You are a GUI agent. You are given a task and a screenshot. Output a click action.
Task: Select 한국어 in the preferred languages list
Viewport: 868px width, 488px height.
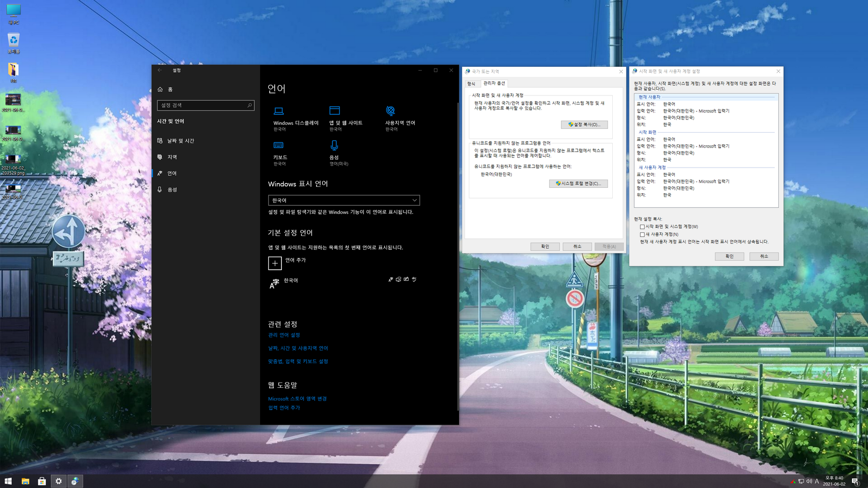point(344,283)
